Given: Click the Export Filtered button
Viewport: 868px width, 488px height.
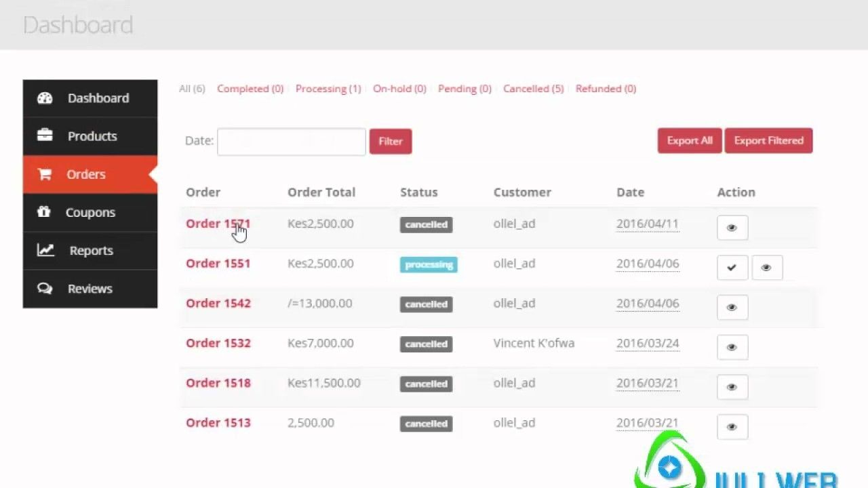Looking at the screenshot, I should coord(768,141).
